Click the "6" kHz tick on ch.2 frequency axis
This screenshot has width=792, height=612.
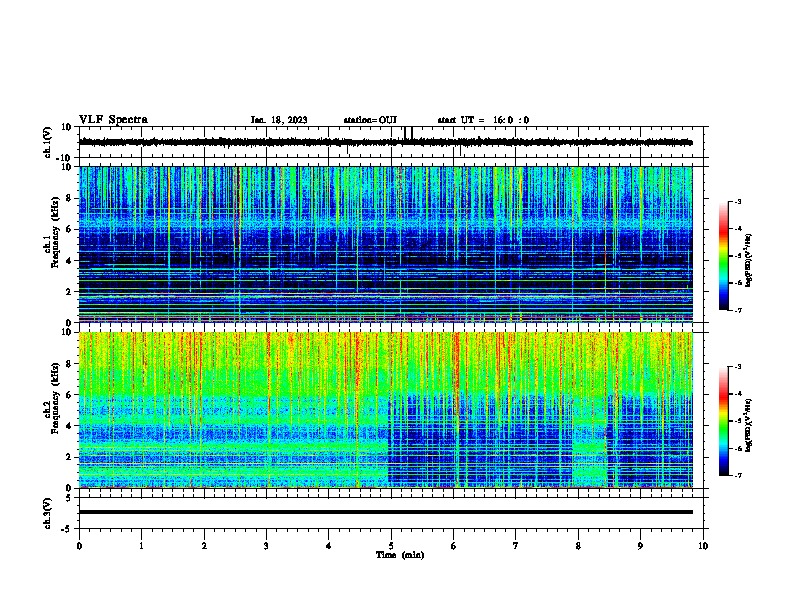point(69,395)
